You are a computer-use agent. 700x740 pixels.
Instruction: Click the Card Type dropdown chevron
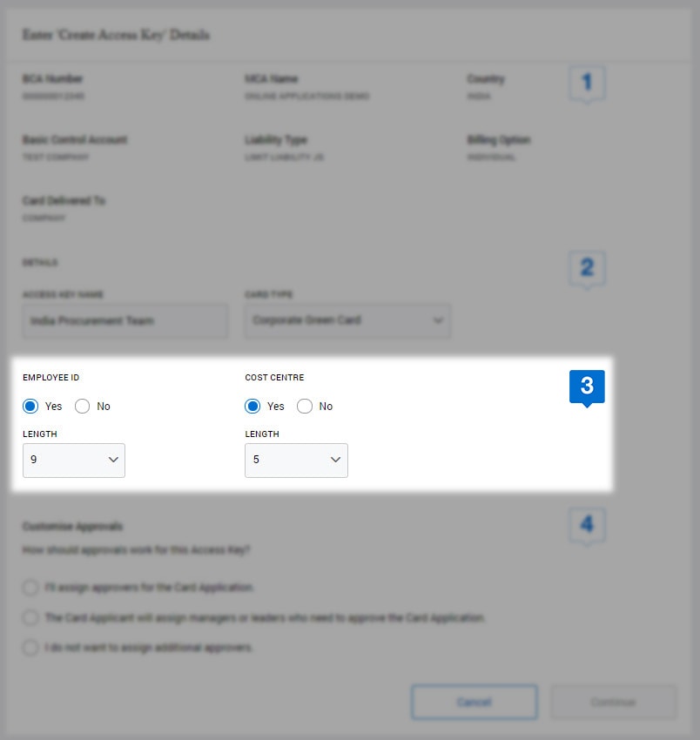tap(438, 320)
